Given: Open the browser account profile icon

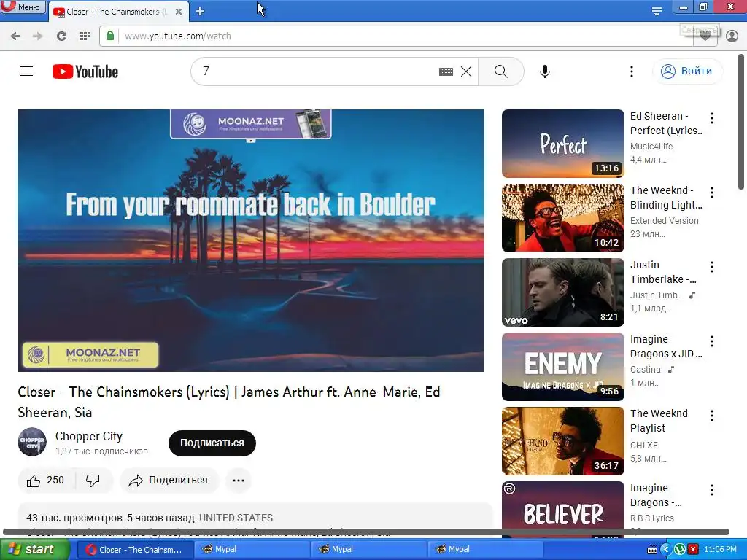Looking at the screenshot, I should coord(732,36).
